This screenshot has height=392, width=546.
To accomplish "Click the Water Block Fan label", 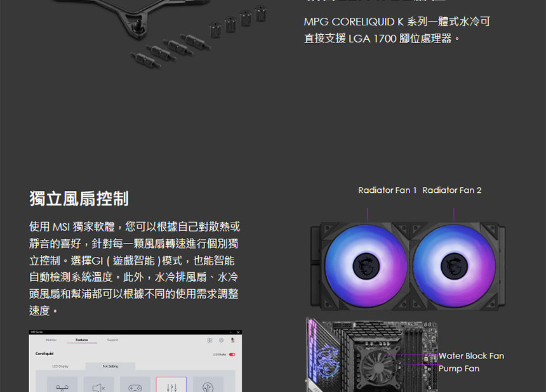I will click(471, 356).
